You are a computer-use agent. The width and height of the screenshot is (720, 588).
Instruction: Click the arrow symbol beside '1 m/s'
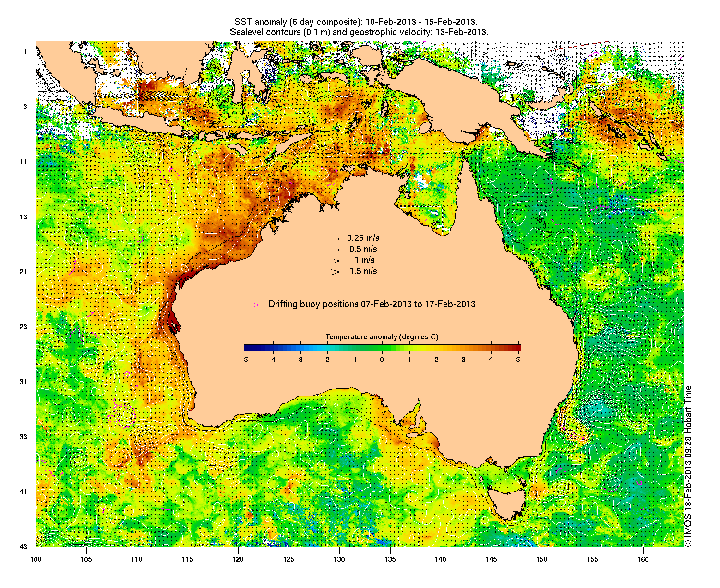[337, 261]
